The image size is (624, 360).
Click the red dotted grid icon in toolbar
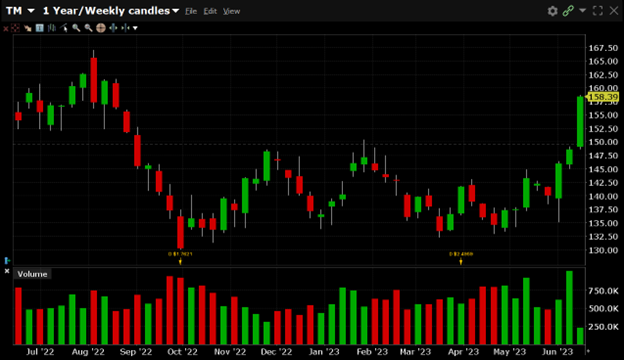(x=15, y=28)
